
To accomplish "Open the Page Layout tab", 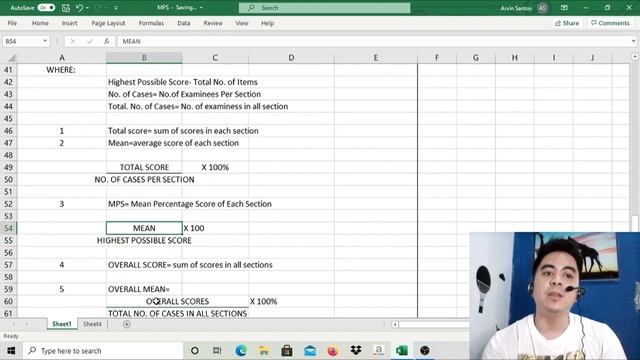I will (x=108, y=23).
